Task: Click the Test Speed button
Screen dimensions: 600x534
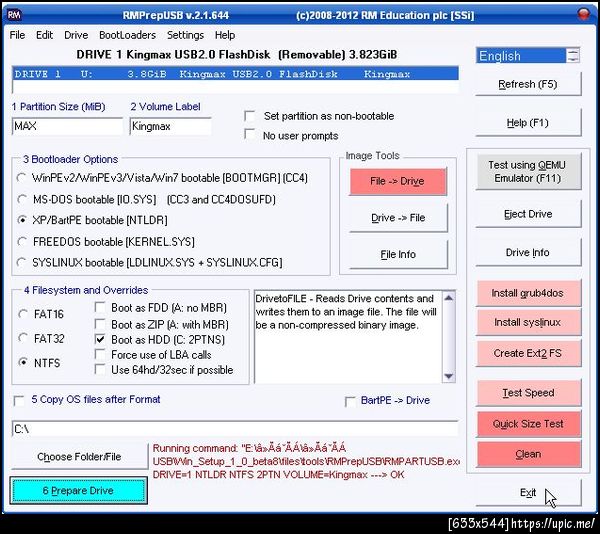Action: 528,393
